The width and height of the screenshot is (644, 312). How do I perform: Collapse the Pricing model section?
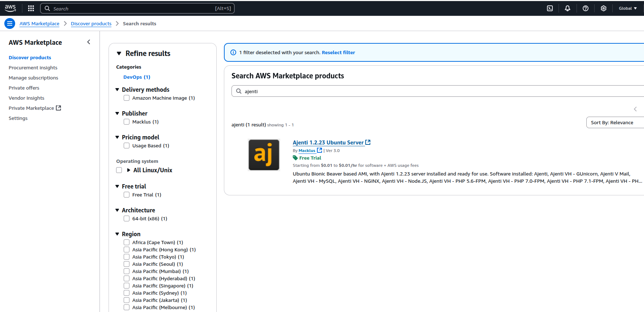click(x=117, y=137)
